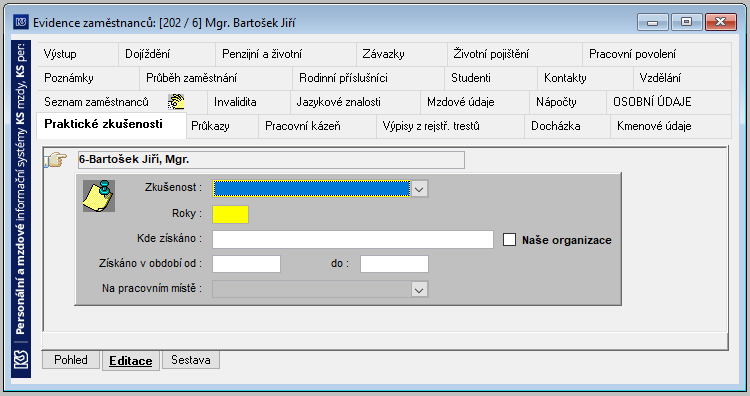Select the Kontakty tab
Viewport: 750px width, 396px height.
[x=585, y=78]
